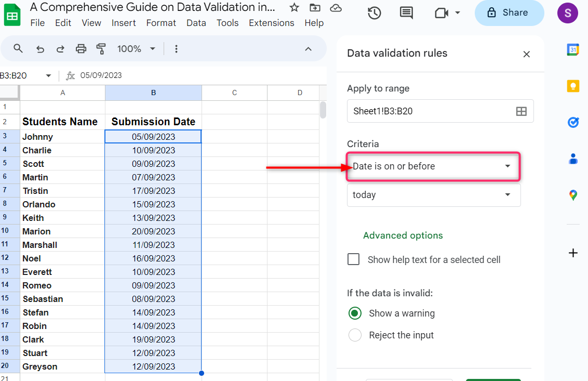
Task: Expand the today value dropdown
Action: pos(434,195)
